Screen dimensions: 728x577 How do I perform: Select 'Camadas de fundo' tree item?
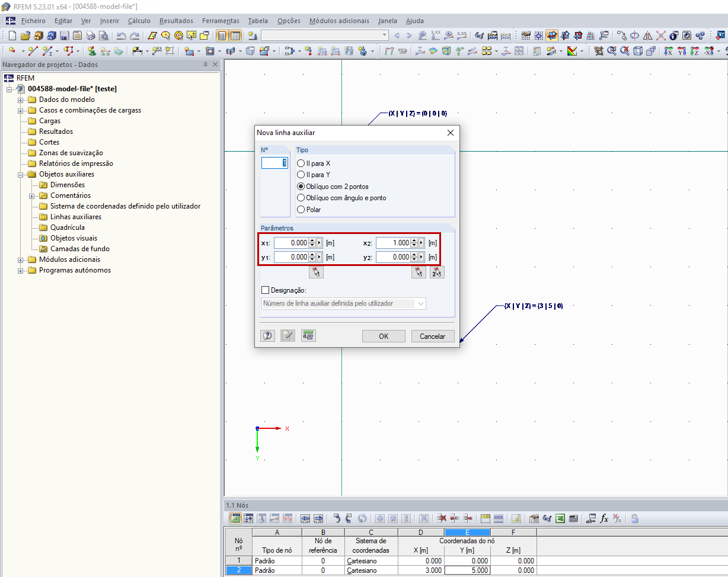(x=80, y=249)
